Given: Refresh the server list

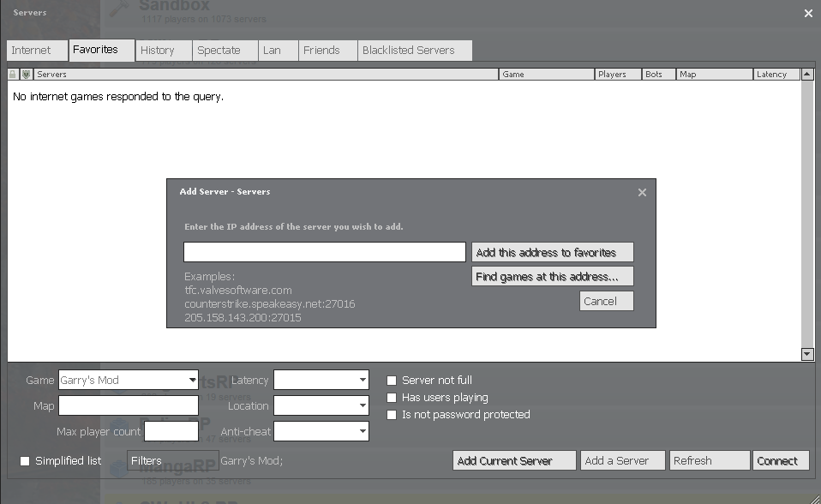Looking at the screenshot, I should pos(710,460).
